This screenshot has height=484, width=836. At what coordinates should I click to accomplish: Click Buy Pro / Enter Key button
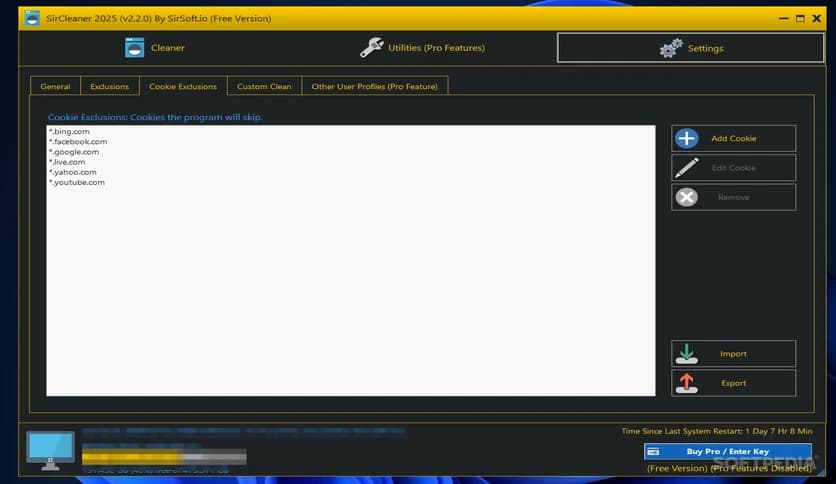coord(728,451)
